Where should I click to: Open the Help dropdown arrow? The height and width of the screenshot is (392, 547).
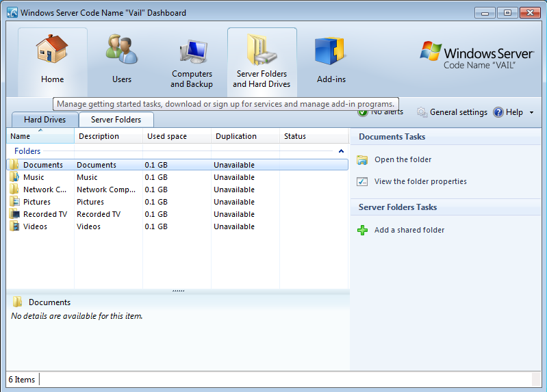click(x=532, y=113)
